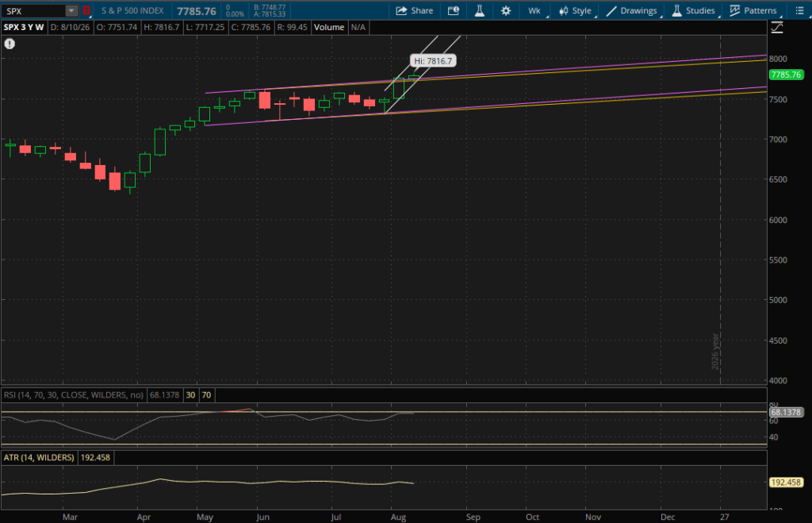The width and height of the screenshot is (812, 523).
Task: Open the list menu icon at far right
Action: 799,10
